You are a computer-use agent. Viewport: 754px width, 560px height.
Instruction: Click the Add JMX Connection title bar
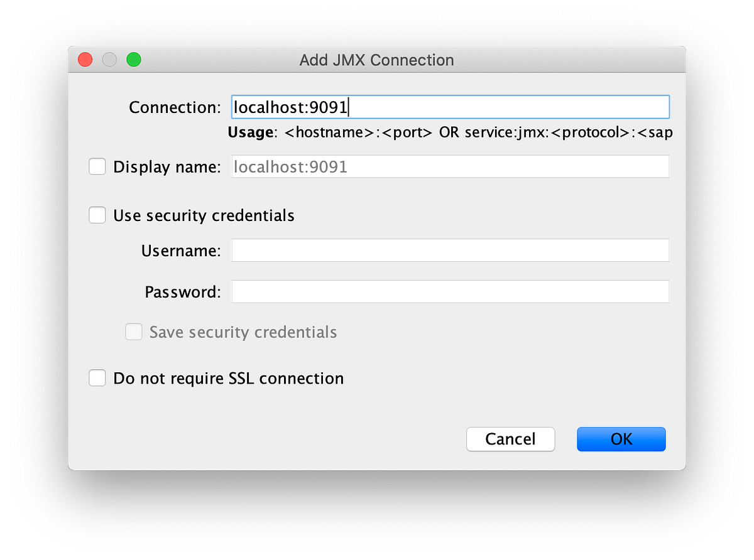point(376,60)
